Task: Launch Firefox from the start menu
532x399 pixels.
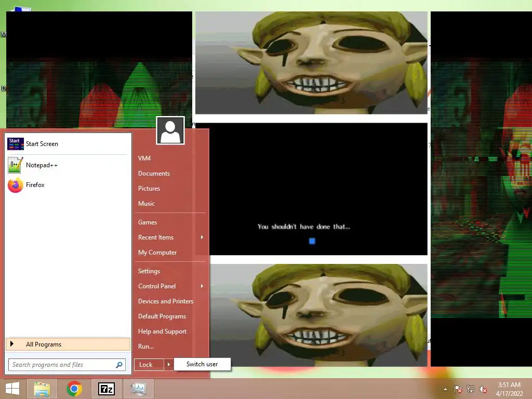Action: [x=68, y=185]
